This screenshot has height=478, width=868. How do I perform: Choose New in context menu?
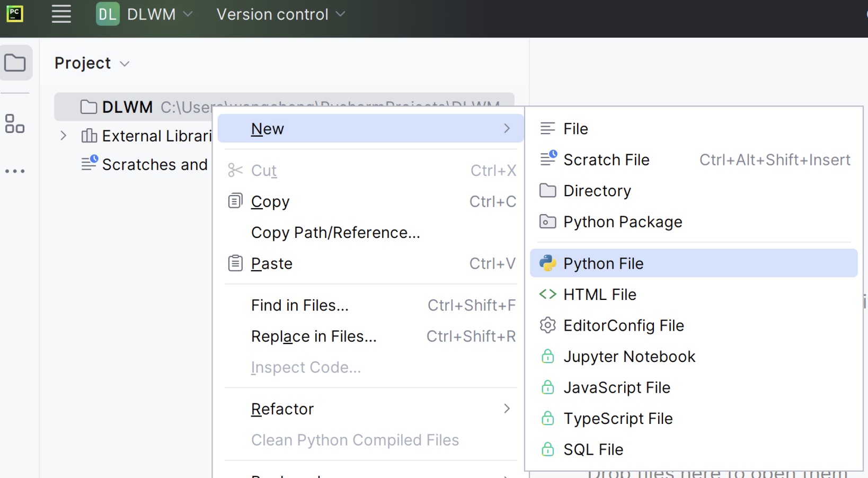click(370, 128)
